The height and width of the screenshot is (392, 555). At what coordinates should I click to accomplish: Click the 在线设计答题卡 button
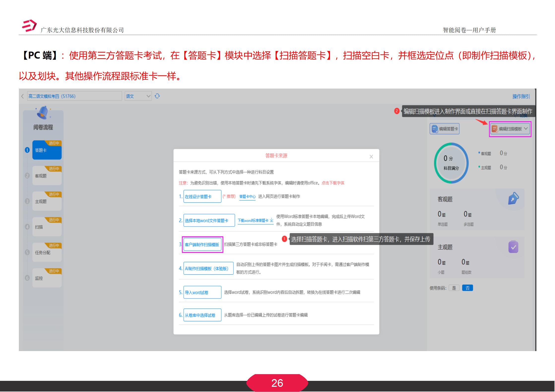[x=202, y=196]
